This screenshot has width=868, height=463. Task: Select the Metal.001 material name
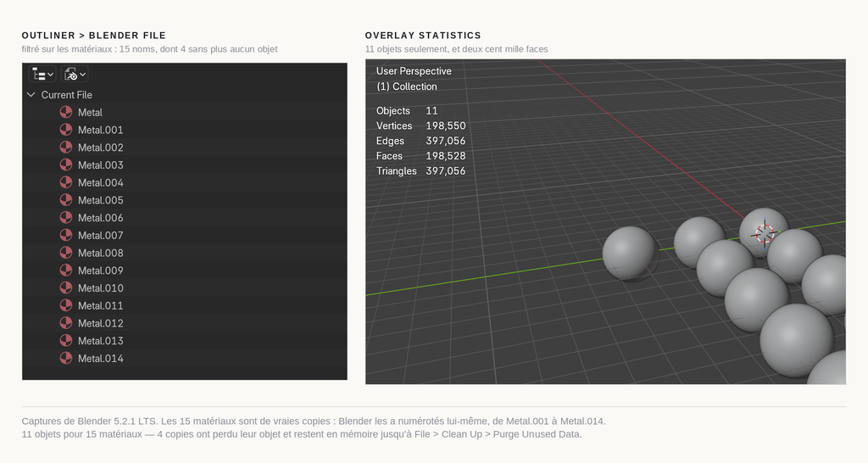point(101,130)
